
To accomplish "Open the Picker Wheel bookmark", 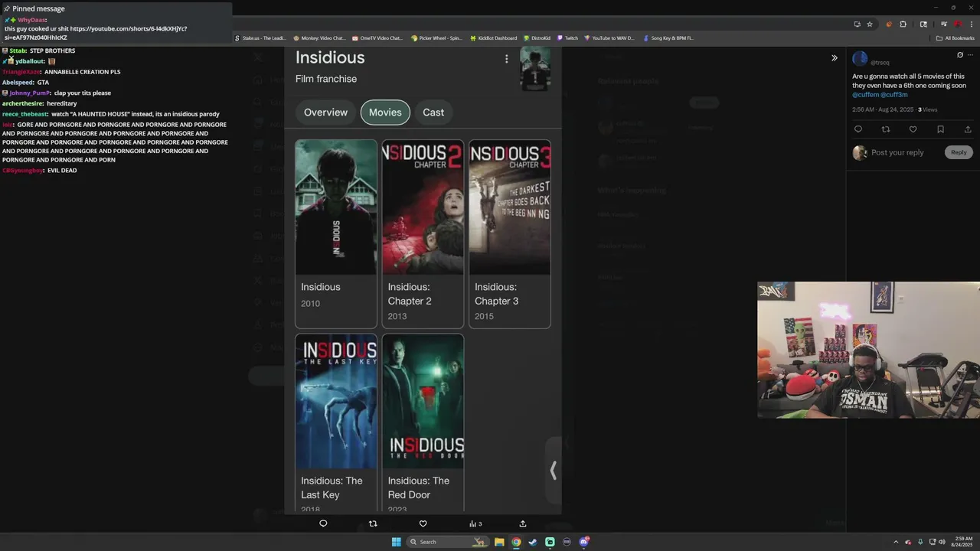I will click(436, 37).
